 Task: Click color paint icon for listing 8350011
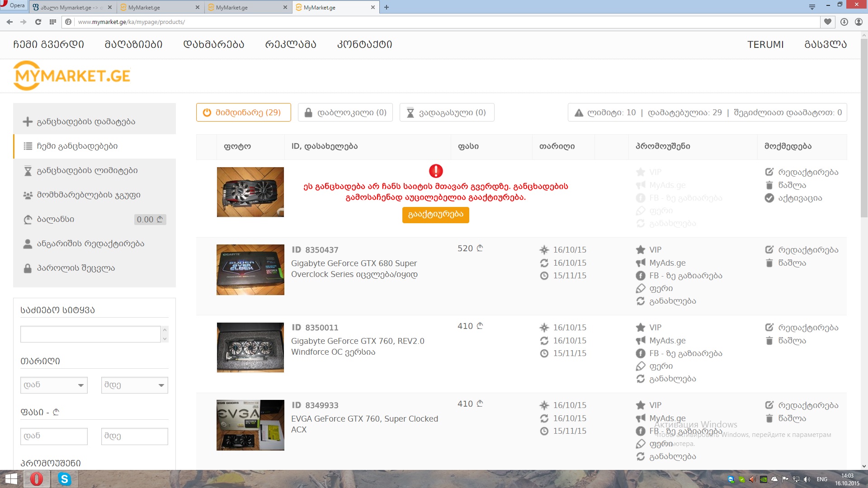click(x=641, y=366)
